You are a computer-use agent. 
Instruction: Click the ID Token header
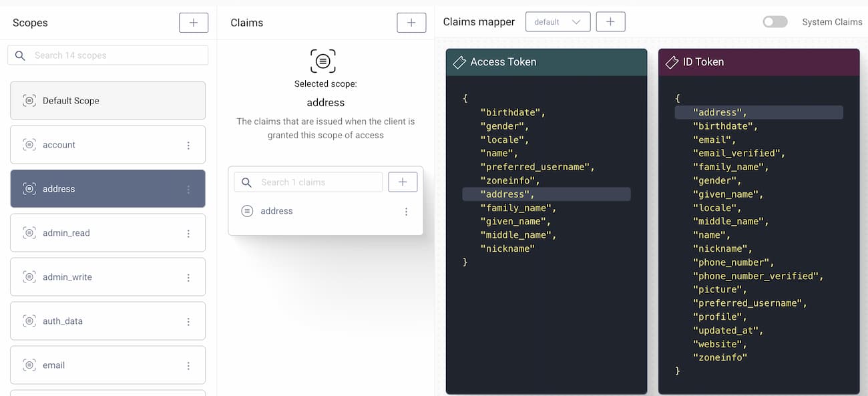click(x=758, y=62)
